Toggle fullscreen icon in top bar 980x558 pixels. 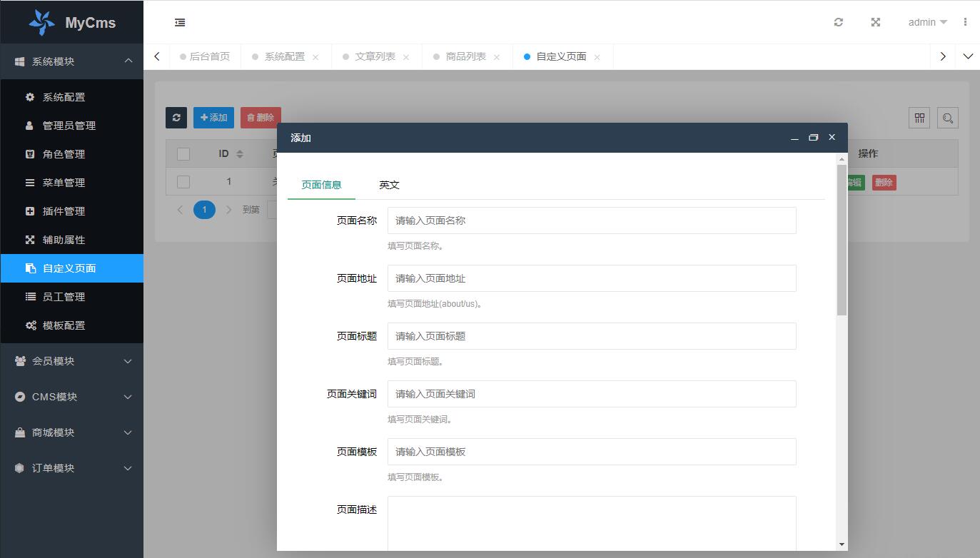coord(876,22)
